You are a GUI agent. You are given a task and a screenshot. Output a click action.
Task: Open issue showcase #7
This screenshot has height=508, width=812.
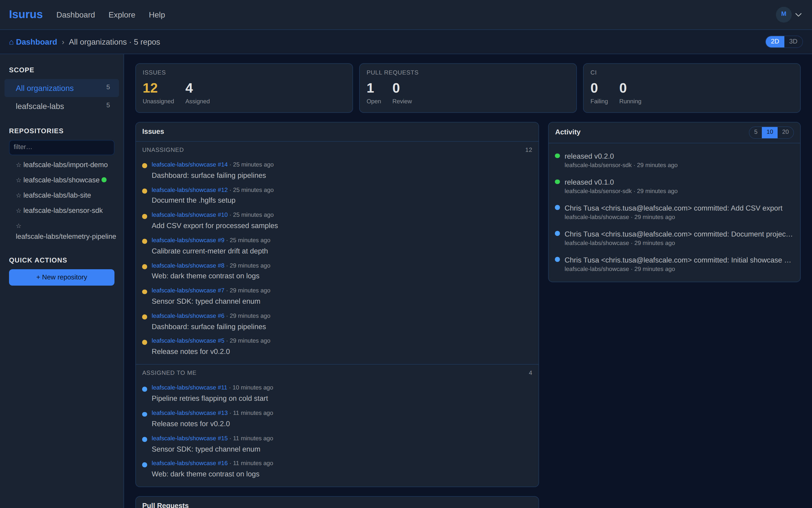(x=188, y=290)
